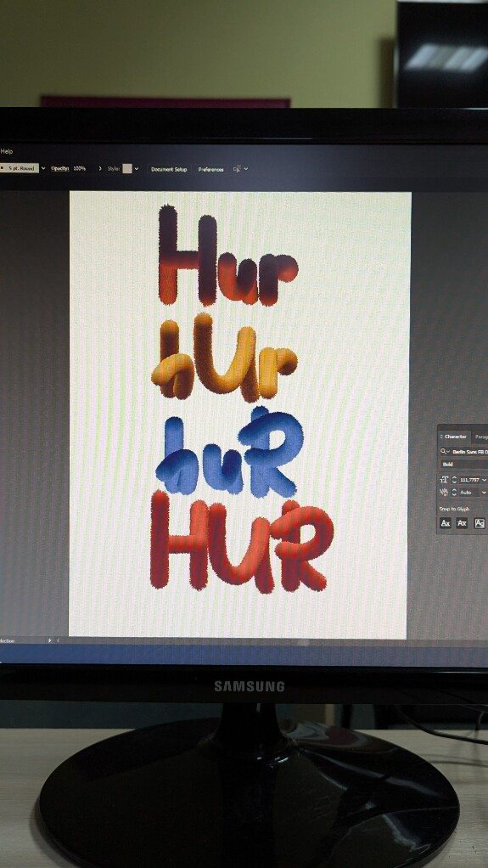Click the Document Setup button
This screenshot has width=488, height=868.
pyautogui.click(x=169, y=169)
